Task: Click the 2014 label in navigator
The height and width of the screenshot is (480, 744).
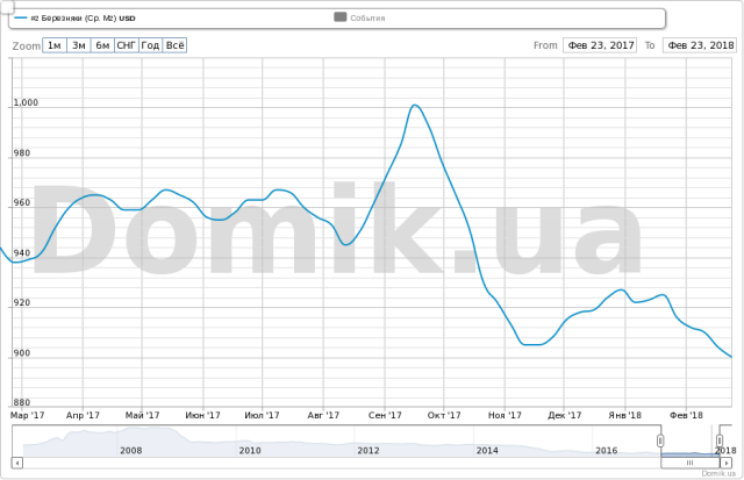Action: pyautogui.click(x=487, y=450)
